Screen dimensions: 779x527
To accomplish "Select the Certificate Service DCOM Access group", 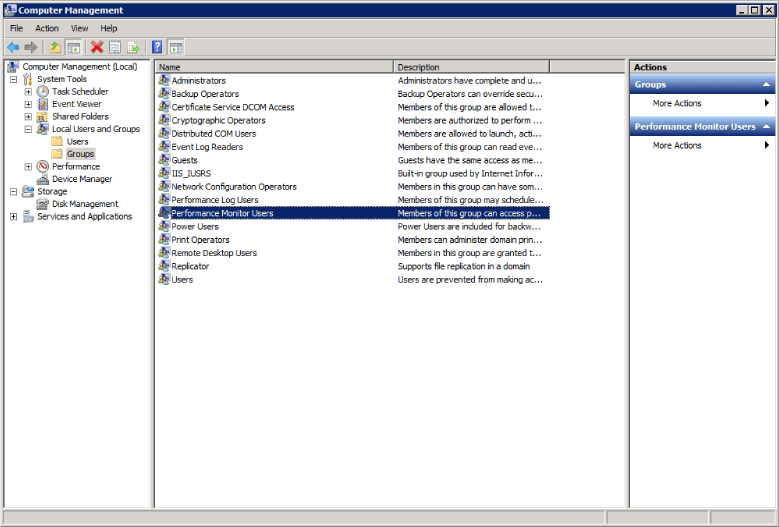I will 233,107.
